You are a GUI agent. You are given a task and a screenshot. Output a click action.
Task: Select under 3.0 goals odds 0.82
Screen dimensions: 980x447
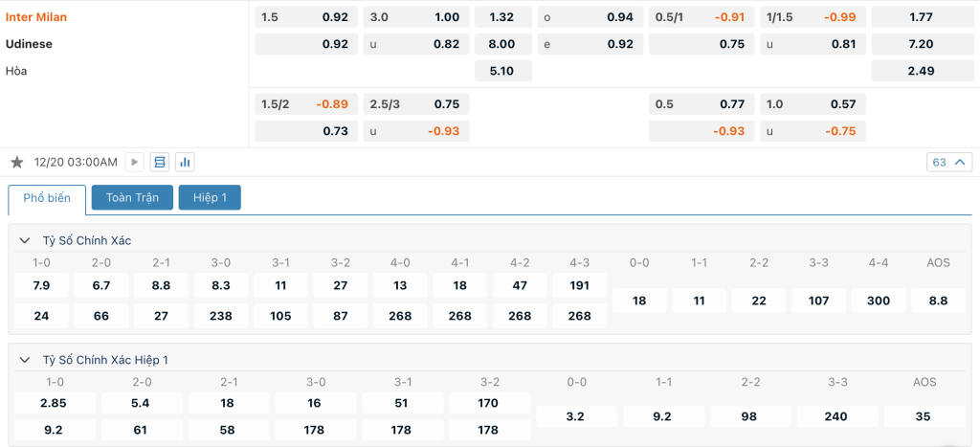tap(416, 44)
